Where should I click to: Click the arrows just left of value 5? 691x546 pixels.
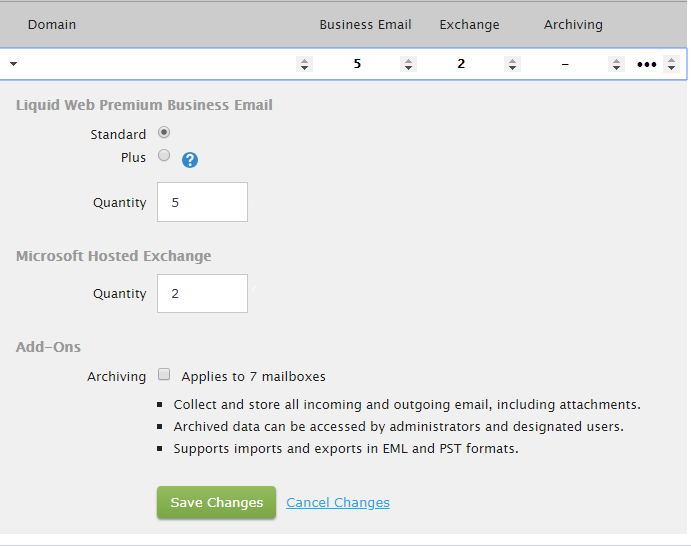(x=304, y=64)
